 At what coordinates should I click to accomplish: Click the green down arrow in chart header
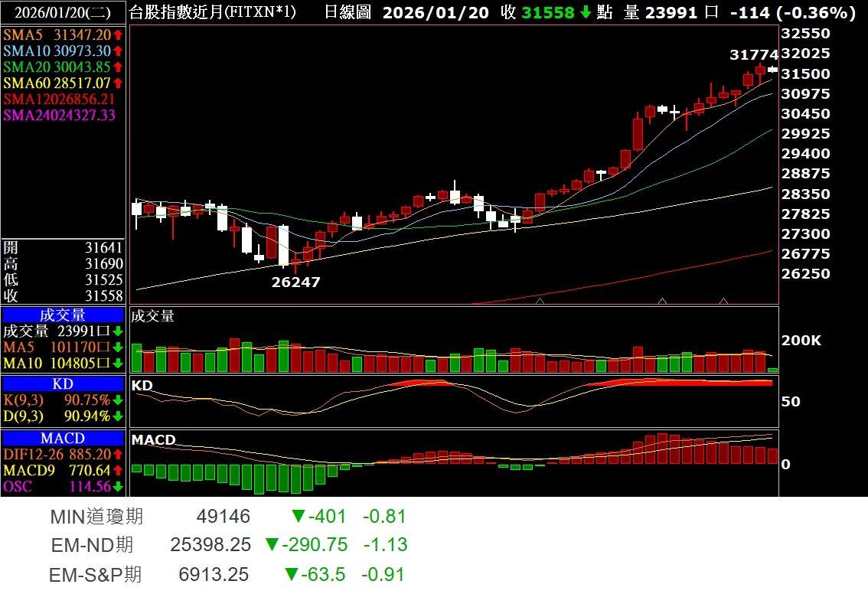coord(586,12)
